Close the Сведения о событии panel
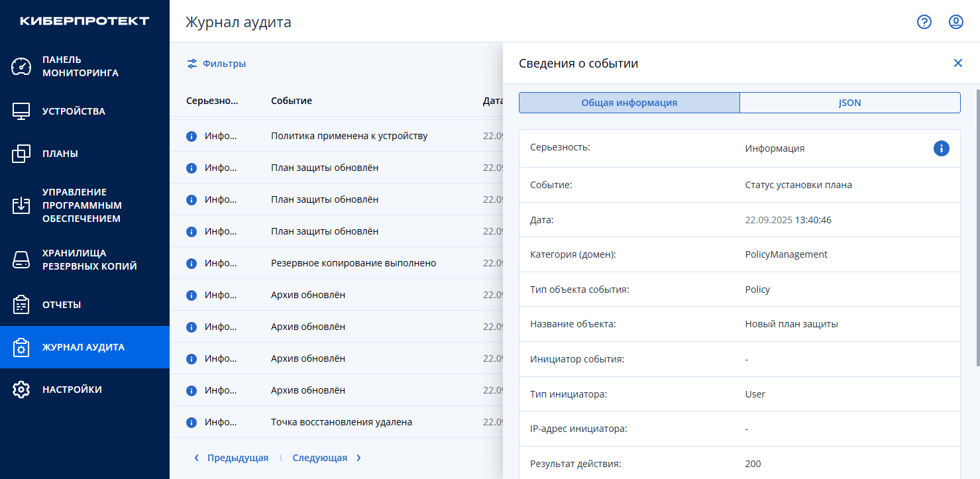The image size is (980, 479). tap(957, 63)
